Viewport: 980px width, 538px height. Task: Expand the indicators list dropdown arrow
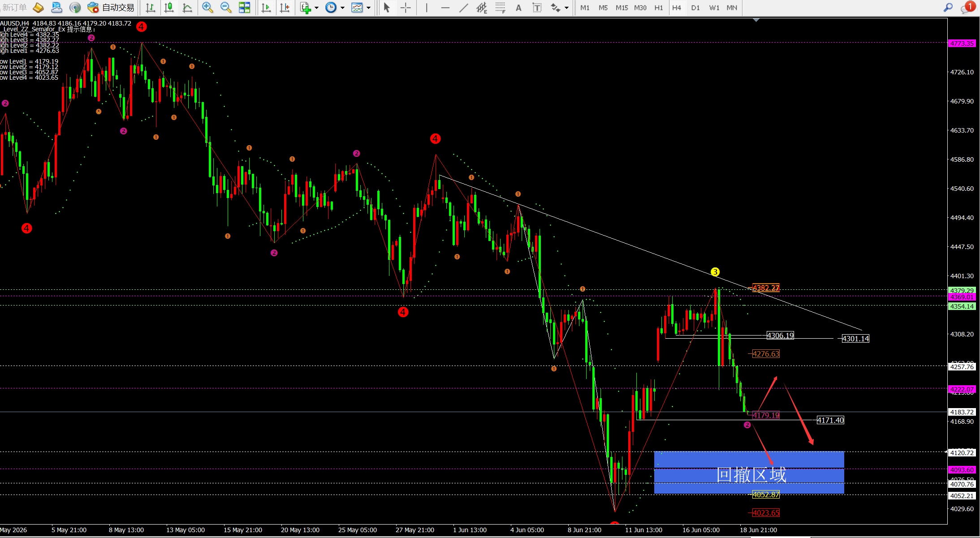pos(316,8)
